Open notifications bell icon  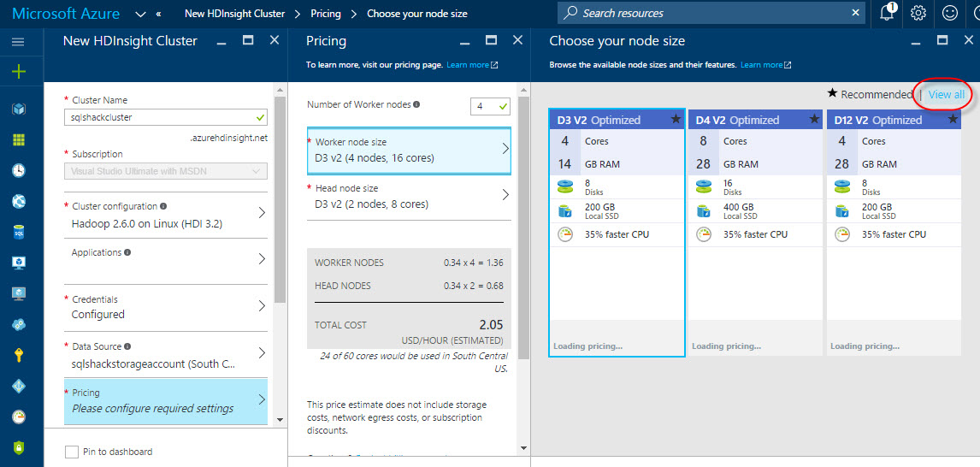[887, 13]
